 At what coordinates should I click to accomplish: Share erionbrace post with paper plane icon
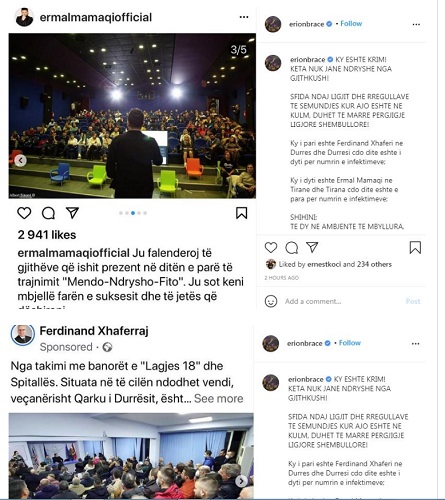coord(312,247)
